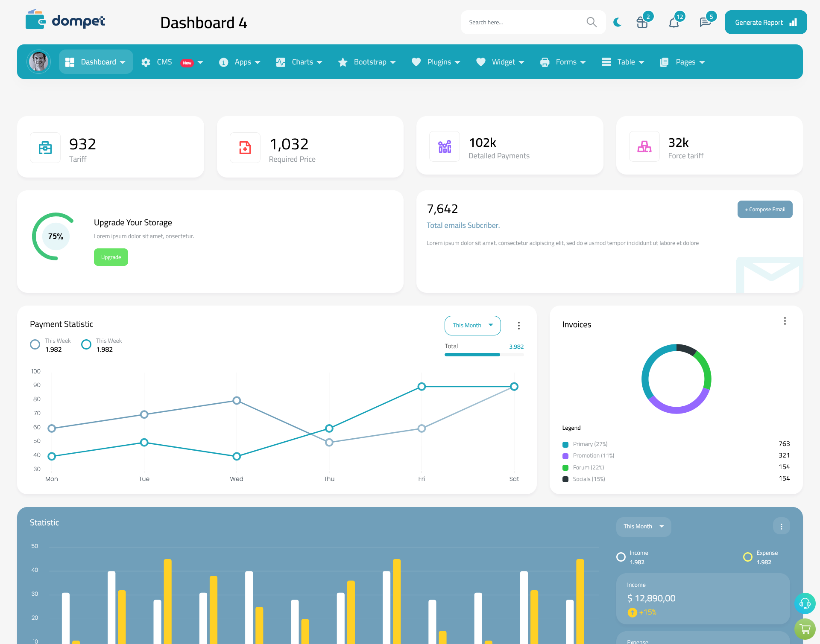Click the Upgrade storage button
Viewport: 820px width, 644px height.
(111, 257)
